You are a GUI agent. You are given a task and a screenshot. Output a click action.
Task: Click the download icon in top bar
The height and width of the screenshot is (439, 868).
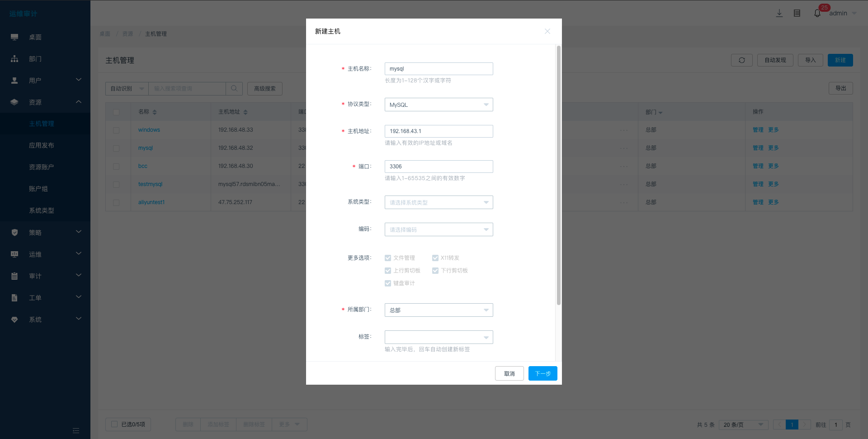point(779,13)
